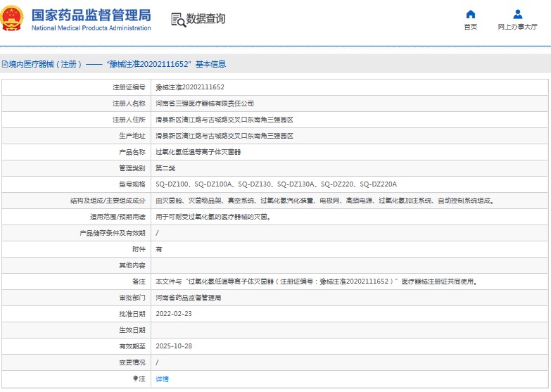The height and width of the screenshot is (392, 551).
Task: Click the model spec value SQ-DZ100 row
Action: tap(276, 184)
